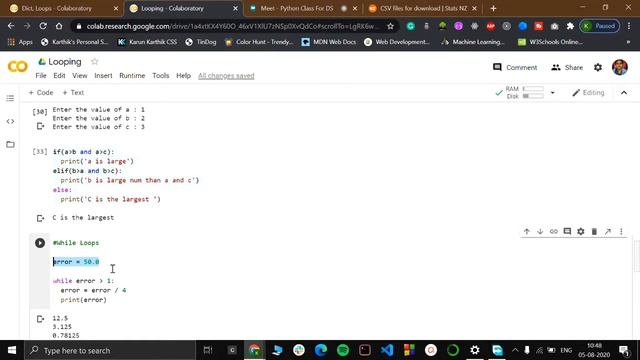Open Visual Studio Code from taskbar

387,350
